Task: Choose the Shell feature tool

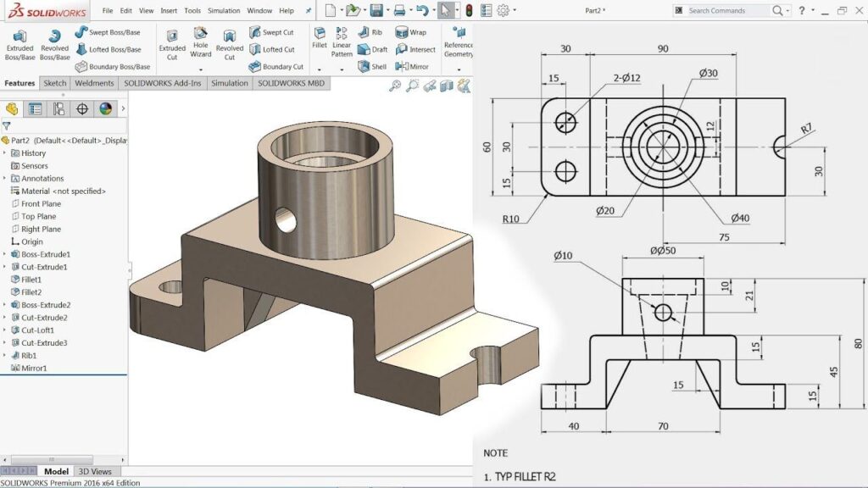Action: click(x=371, y=66)
